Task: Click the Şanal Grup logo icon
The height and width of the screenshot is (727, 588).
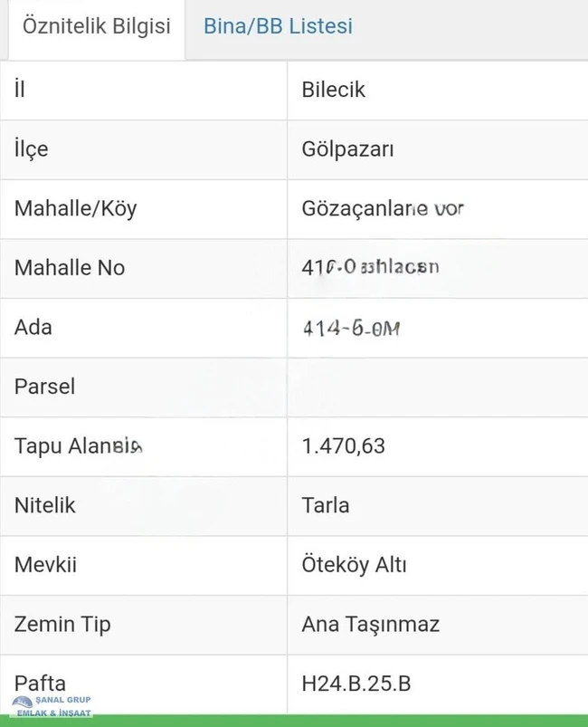Action: point(23,703)
